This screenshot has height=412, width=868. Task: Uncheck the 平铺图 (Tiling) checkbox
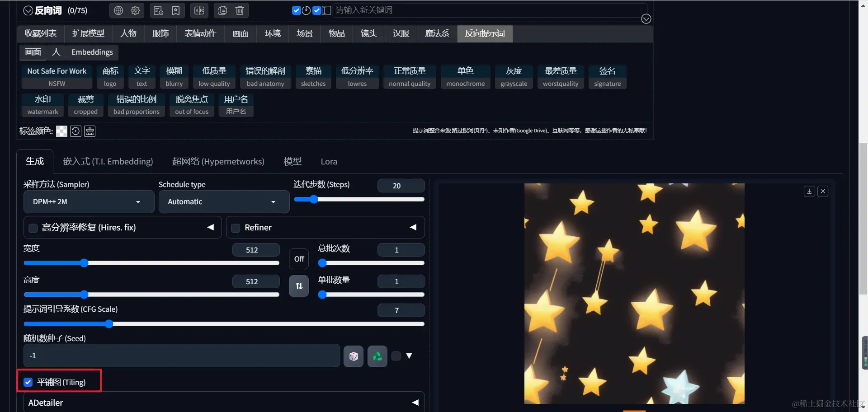point(28,382)
